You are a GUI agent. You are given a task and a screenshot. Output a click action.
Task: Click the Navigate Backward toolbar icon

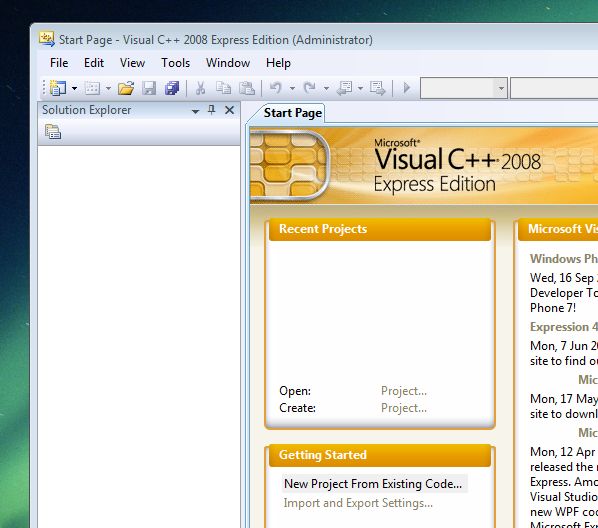coord(344,88)
